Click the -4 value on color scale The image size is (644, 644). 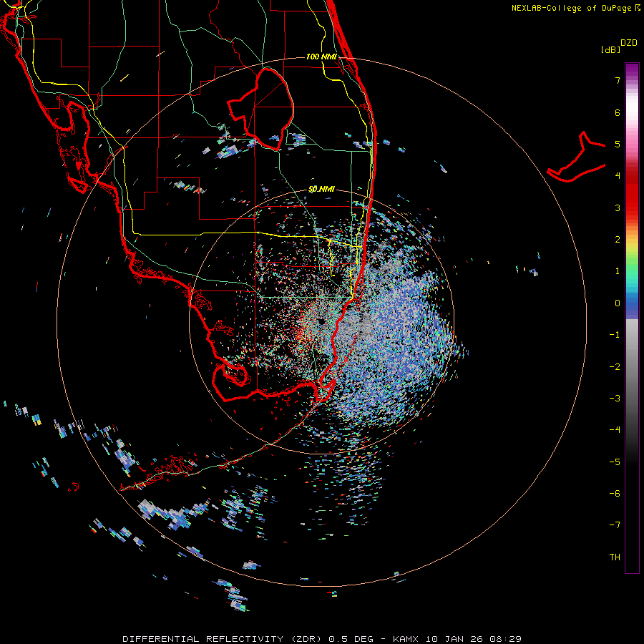[x=615, y=430]
